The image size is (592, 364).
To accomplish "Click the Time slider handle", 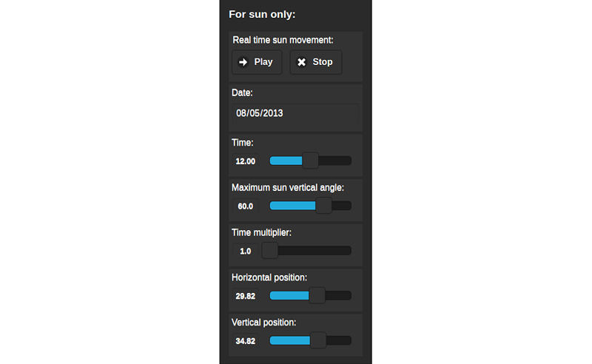I will [311, 161].
